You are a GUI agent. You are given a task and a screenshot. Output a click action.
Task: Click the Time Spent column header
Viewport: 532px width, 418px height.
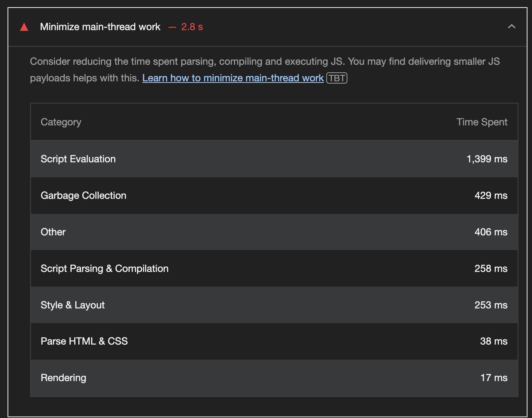pyautogui.click(x=482, y=122)
